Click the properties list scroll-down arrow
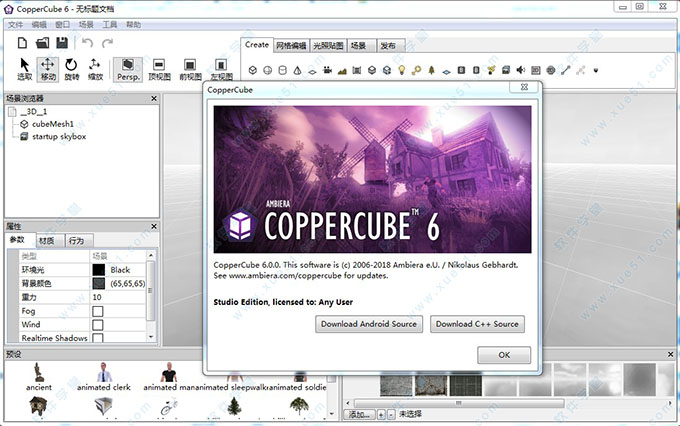 click(x=150, y=337)
